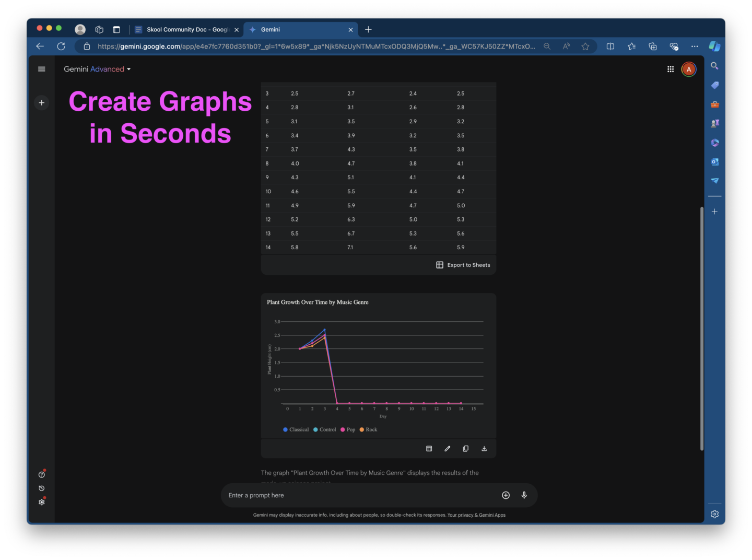Open the browser Settings and more menu
The image size is (752, 560).
(695, 46)
